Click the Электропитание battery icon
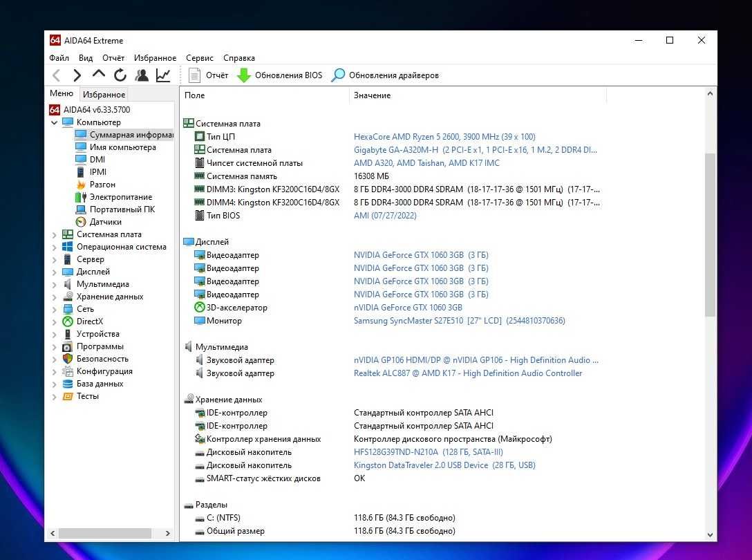The image size is (752, 560). 81,197
